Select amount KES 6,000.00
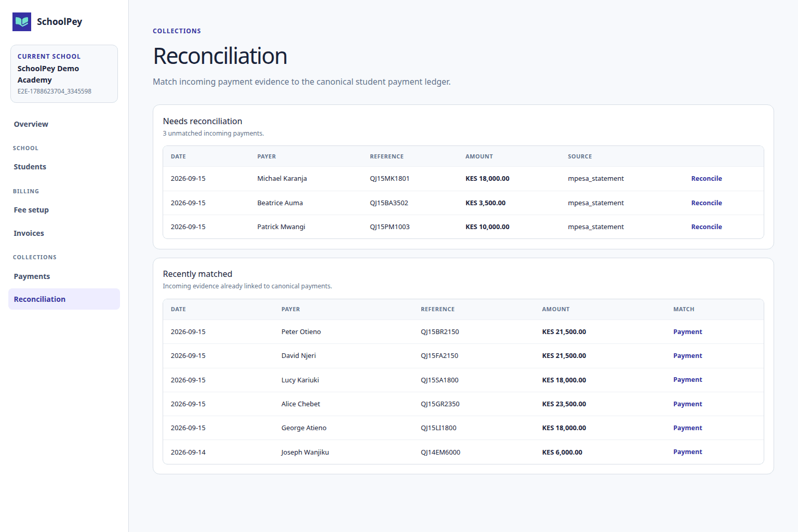Image resolution: width=798 pixels, height=532 pixels. pos(562,453)
